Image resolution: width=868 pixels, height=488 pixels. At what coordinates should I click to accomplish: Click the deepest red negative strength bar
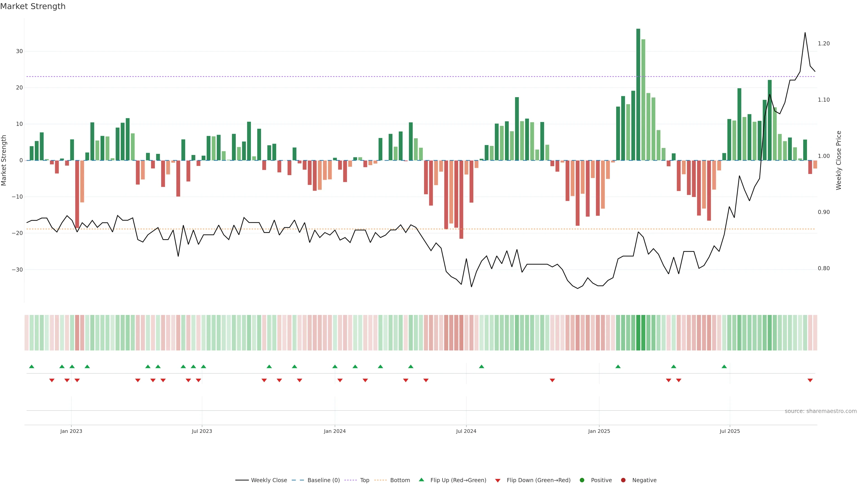461,199
